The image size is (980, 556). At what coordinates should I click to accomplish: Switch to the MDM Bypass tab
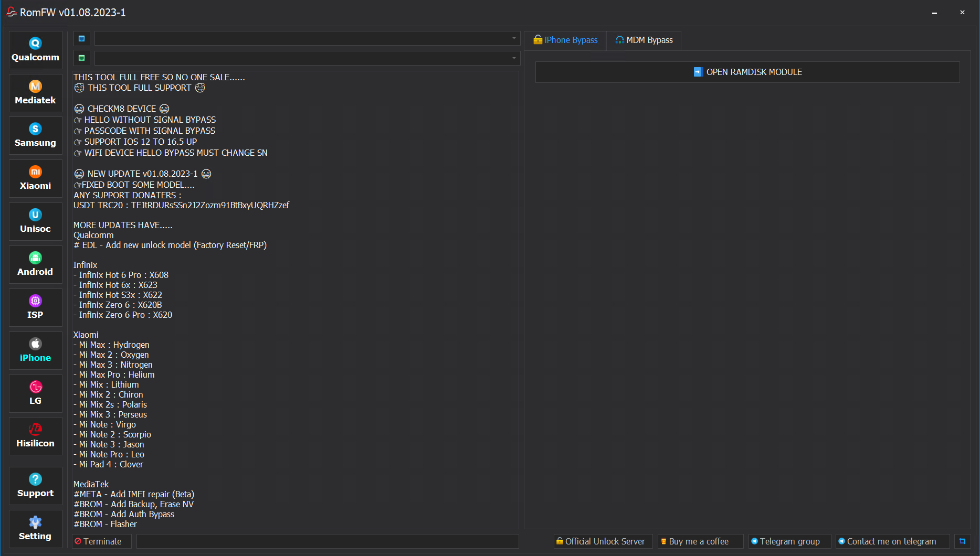[x=644, y=40]
